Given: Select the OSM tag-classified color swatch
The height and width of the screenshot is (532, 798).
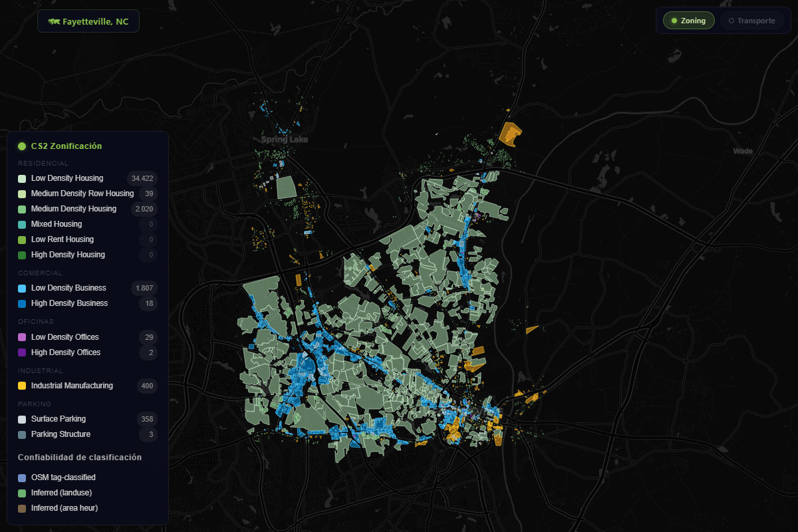Looking at the screenshot, I should pyautogui.click(x=22, y=477).
